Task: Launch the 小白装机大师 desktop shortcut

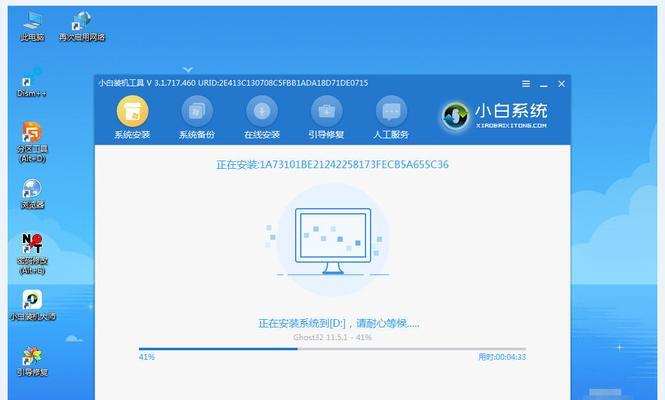Action: [32, 305]
